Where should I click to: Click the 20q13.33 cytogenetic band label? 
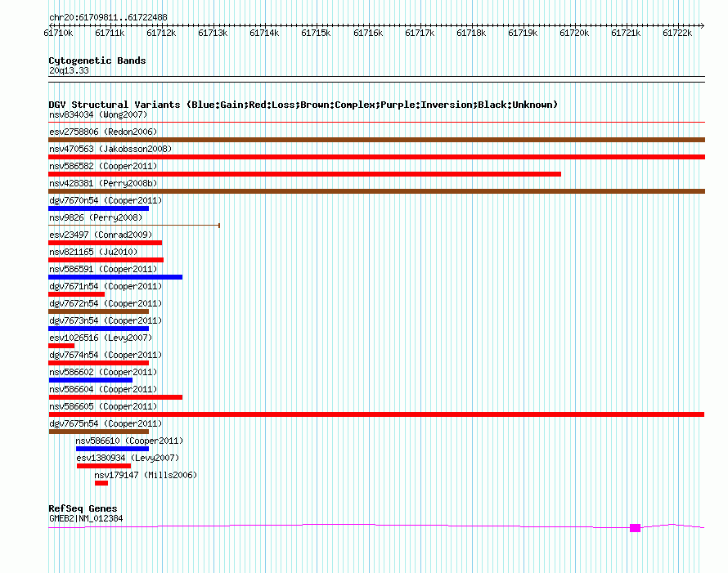69,70
